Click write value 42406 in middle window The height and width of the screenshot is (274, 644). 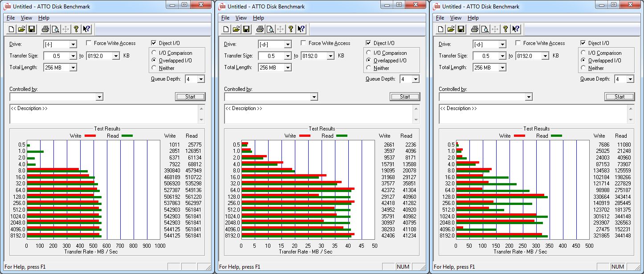387,236
